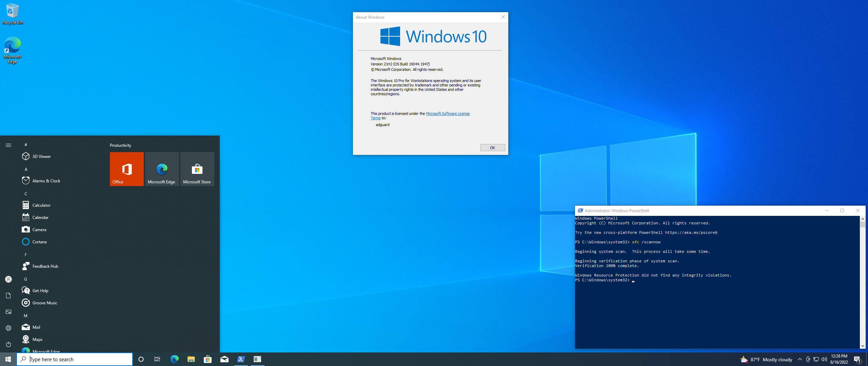Click Task View button on taskbar
This screenshot has height=366, width=868.
[x=157, y=359]
